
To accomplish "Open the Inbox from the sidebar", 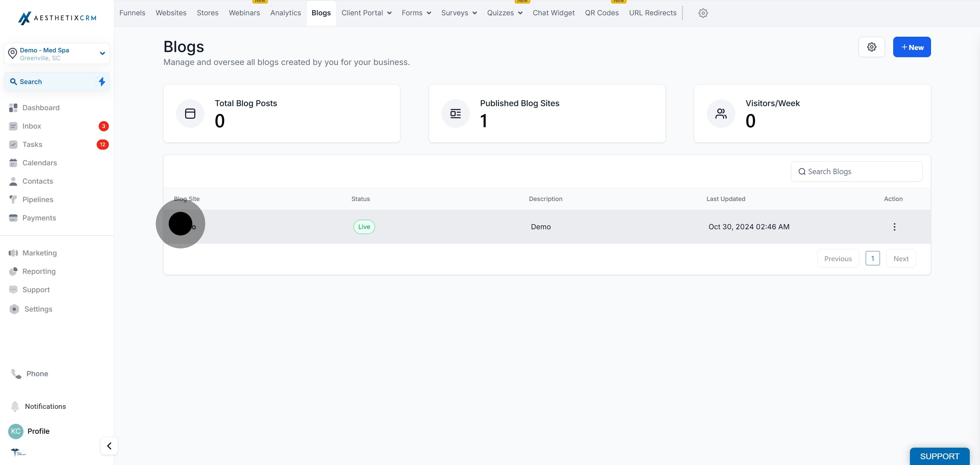I will [32, 126].
